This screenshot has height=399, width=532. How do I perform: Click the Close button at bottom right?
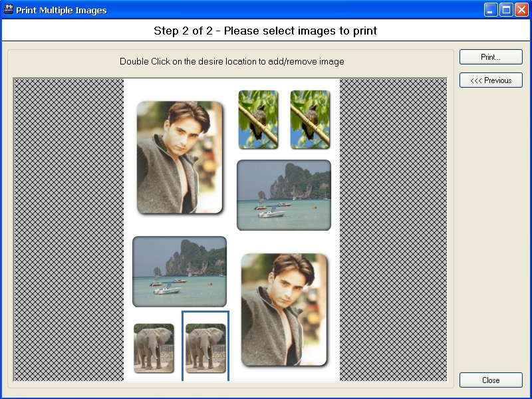(491, 380)
